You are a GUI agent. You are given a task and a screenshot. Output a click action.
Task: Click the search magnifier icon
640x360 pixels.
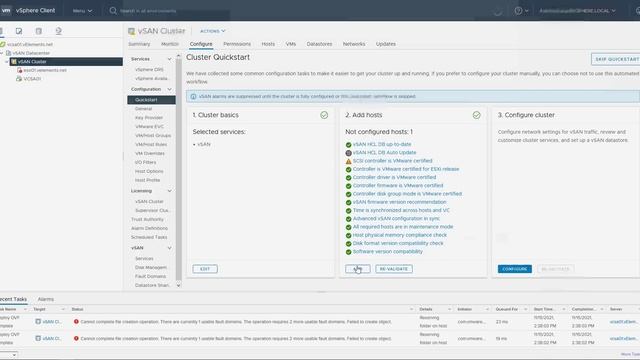[x=113, y=11]
